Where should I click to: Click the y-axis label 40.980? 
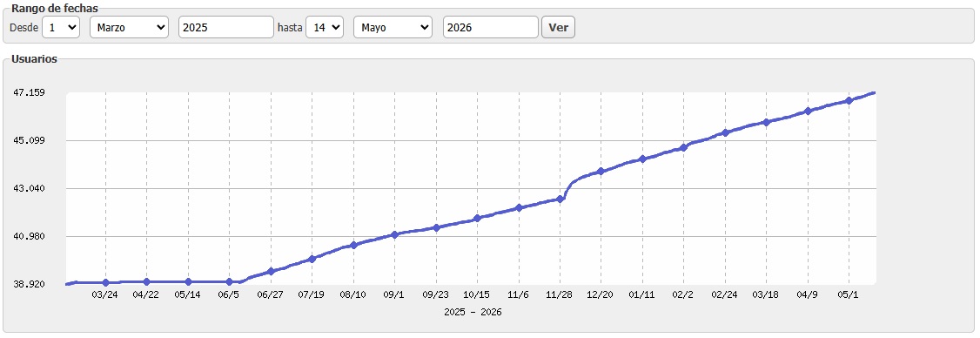coord(29,236)
